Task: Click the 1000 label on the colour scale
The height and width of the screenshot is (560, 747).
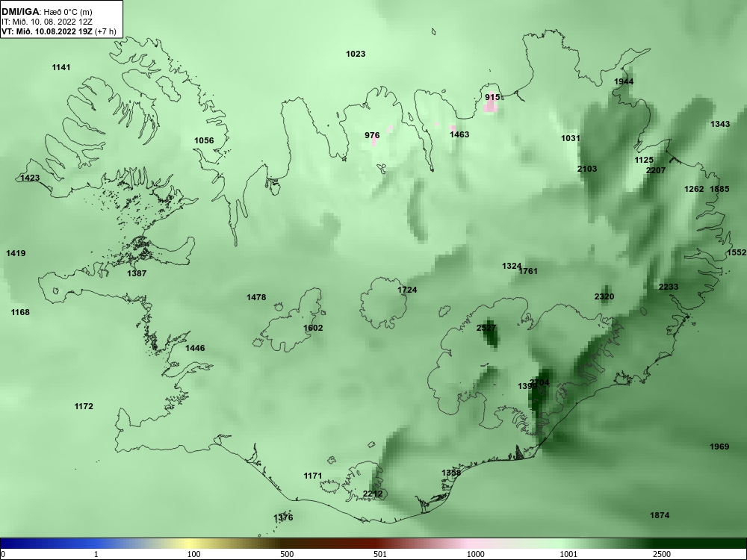Action: click(x=475, y=554)
